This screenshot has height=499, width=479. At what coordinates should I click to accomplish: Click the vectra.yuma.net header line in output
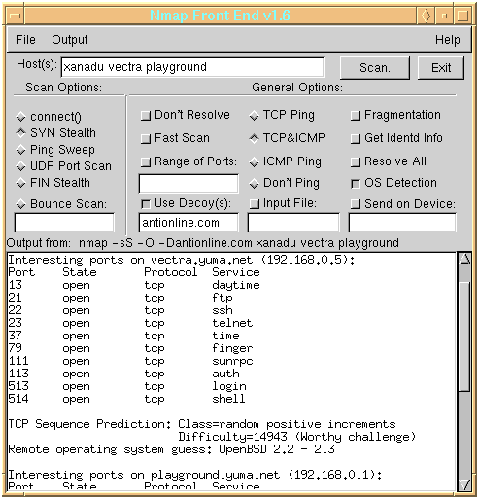point(182,260)
